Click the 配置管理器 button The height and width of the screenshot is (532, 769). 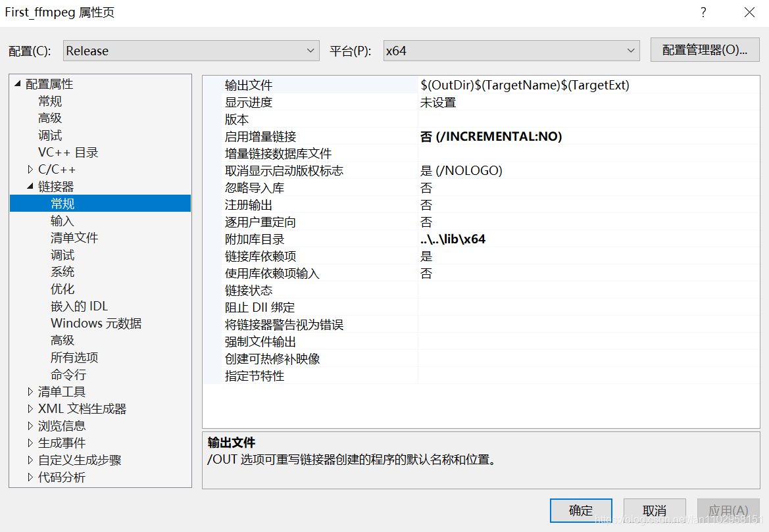coord(705,49)
